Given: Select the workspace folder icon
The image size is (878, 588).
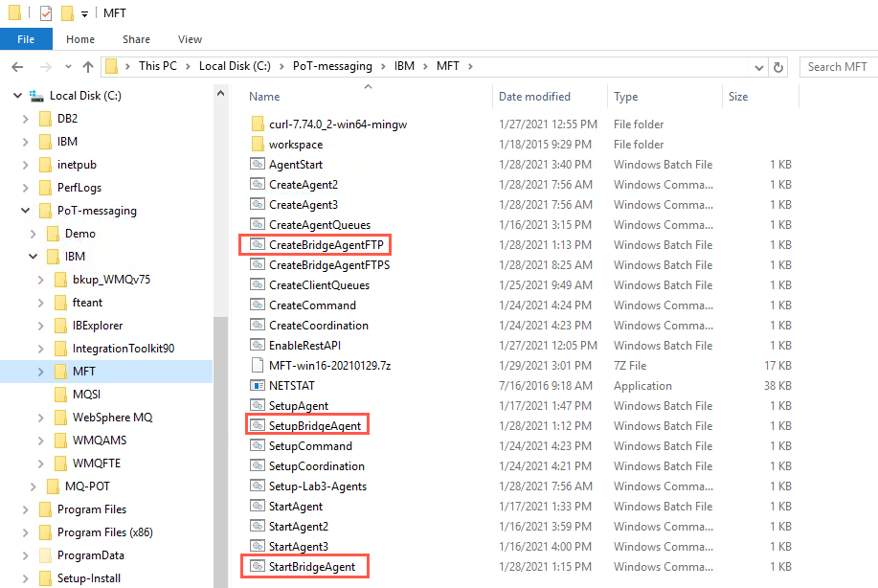Looking at the screenshot, I should tap(257, 144).
